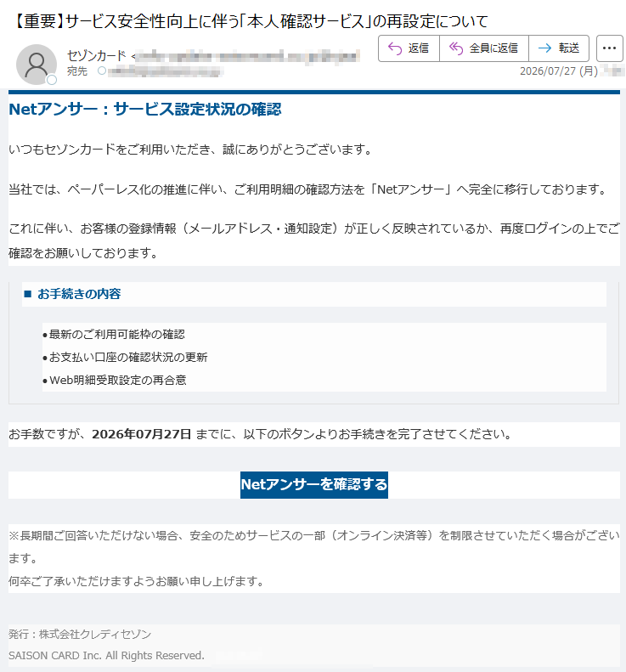The image size is (626, 672).
Task: Click the SAISON CARD Inc. copyright line
Action: coord(106,656)
